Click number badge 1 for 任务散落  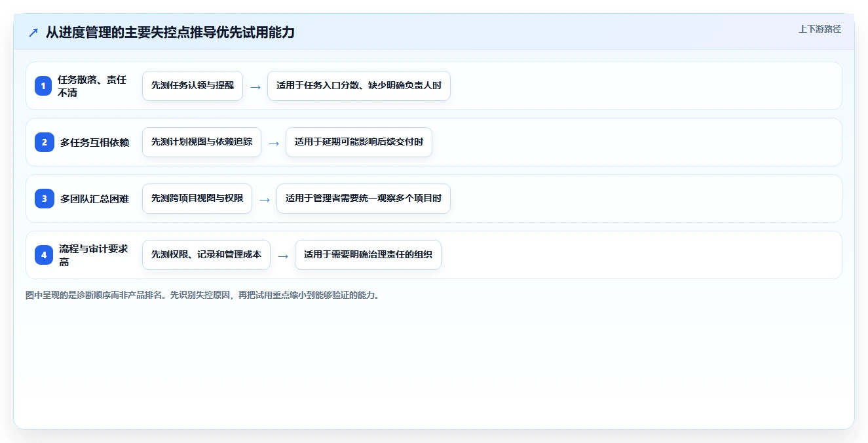click(43, 86)
